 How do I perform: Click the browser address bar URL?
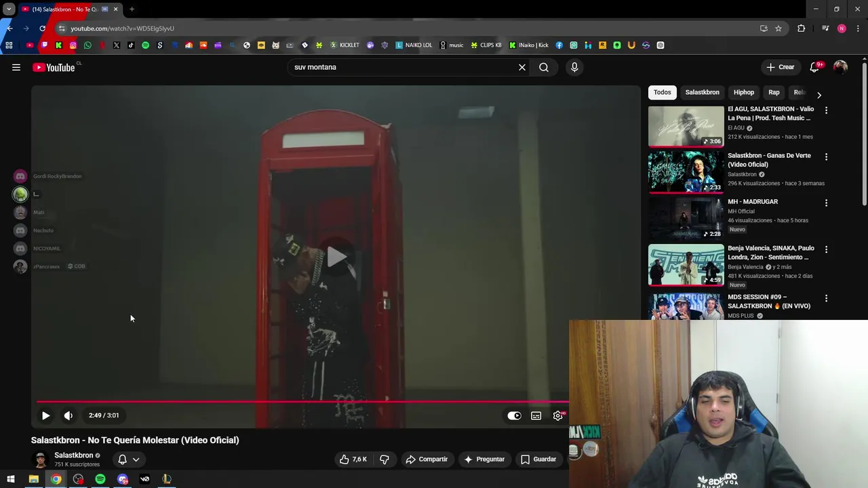tap(123, 28)
